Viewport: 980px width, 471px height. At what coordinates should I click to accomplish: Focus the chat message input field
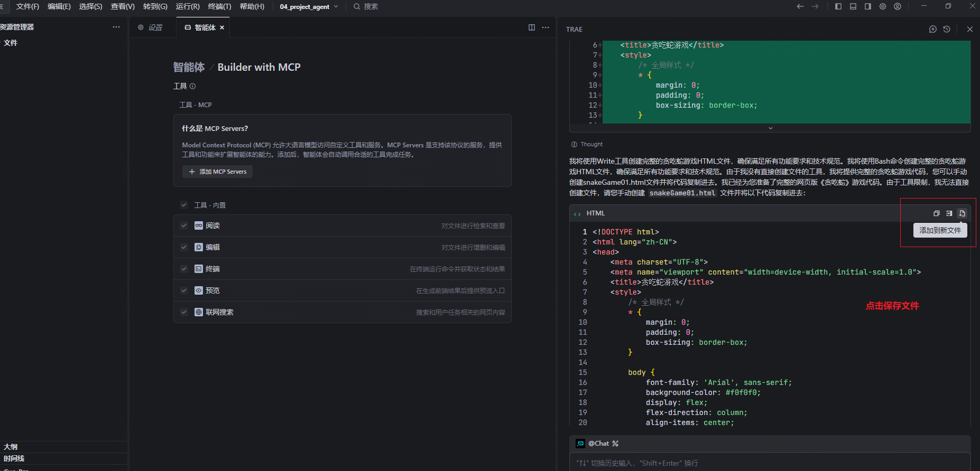[x=770, y=463]
